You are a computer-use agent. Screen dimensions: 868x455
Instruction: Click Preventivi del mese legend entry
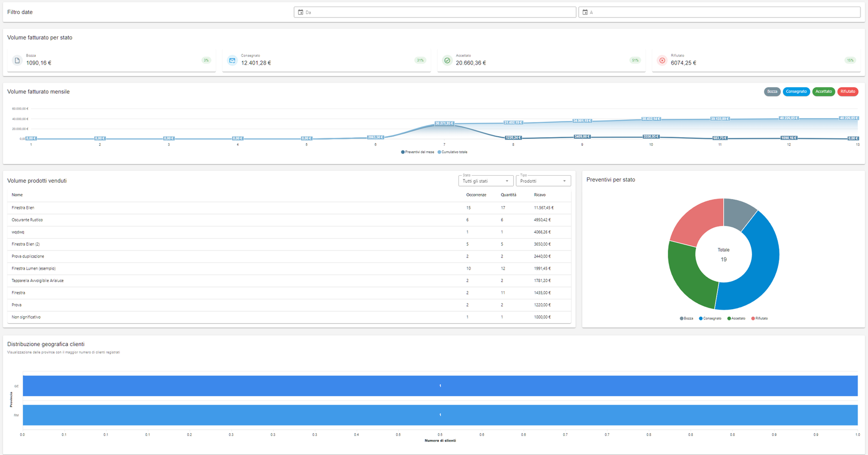coord(418,152)
